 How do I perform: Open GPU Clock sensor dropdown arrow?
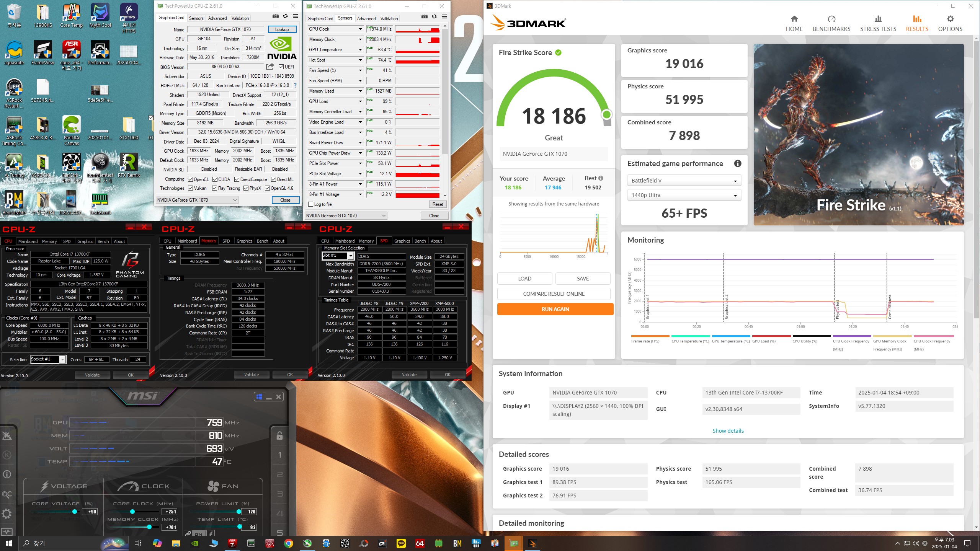tap(360, 29)
